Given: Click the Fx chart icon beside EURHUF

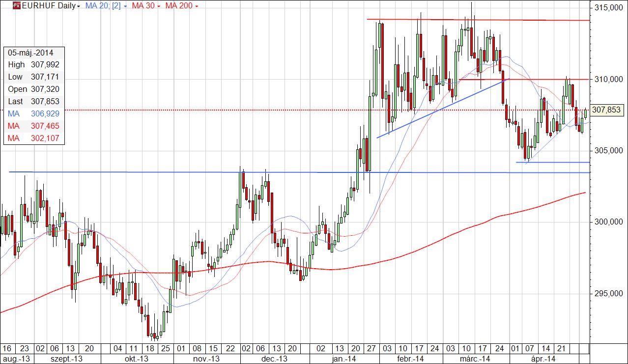Looking at the screenshot, I should tap(16, 6).
